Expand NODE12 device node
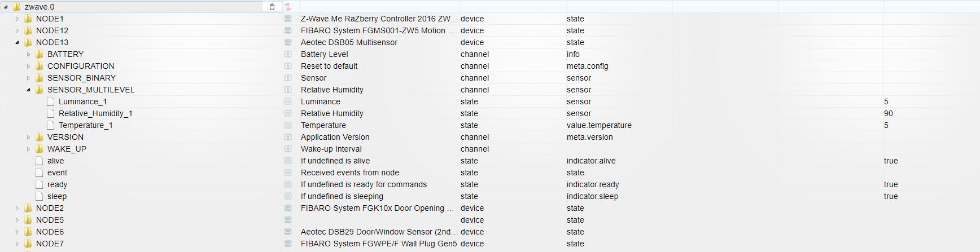Viewport: 980px width, 252px height. point(17,30)
